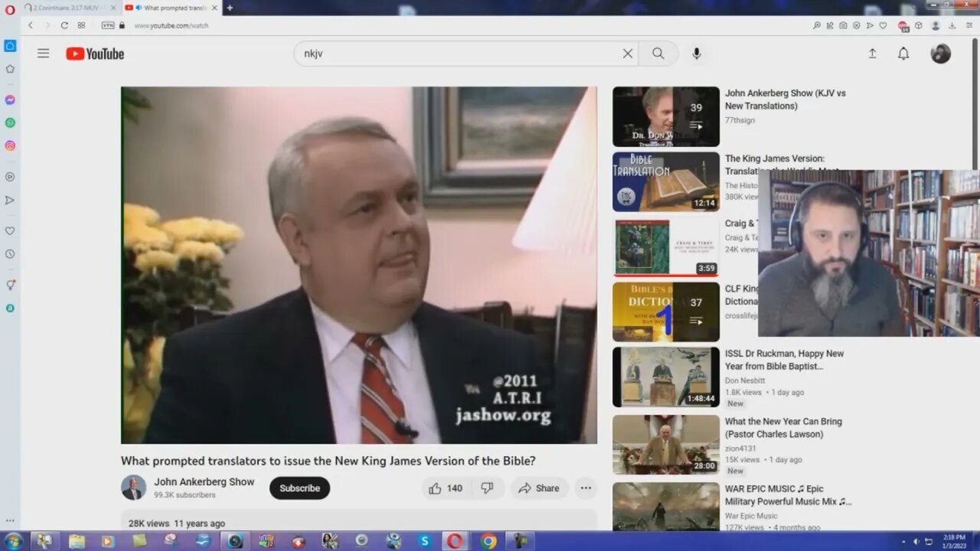This screenshot has height=551, width=980.
Task: Open Opera snapshot camera icon
Action: 843,25
